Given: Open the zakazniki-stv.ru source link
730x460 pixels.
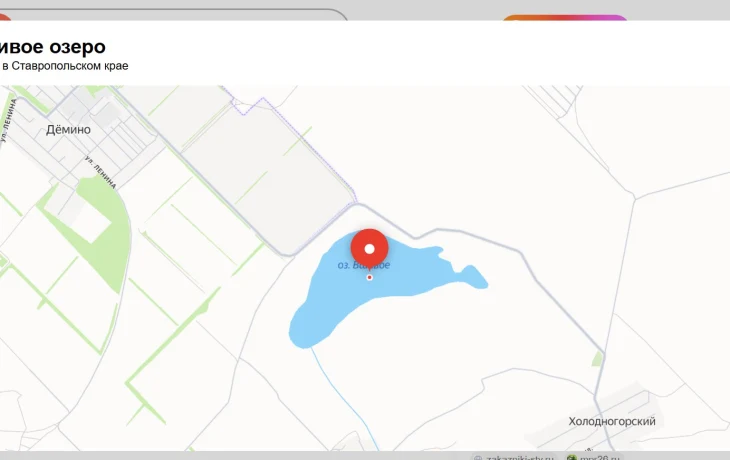Looking at the screenshot, I should (x=519, y=457).
